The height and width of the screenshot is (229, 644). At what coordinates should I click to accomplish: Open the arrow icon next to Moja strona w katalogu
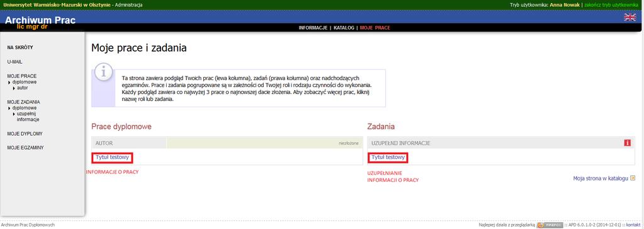click(x=633, y=179)
